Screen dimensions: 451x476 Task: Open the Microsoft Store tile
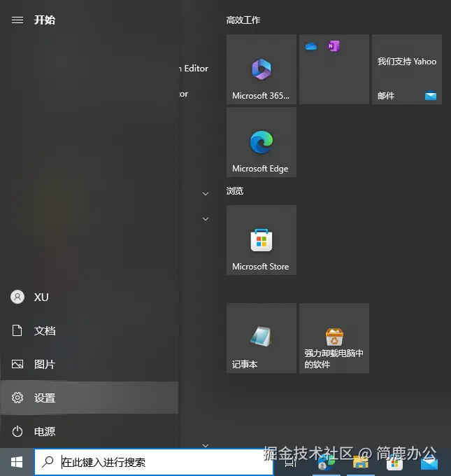tap(261, 240)
